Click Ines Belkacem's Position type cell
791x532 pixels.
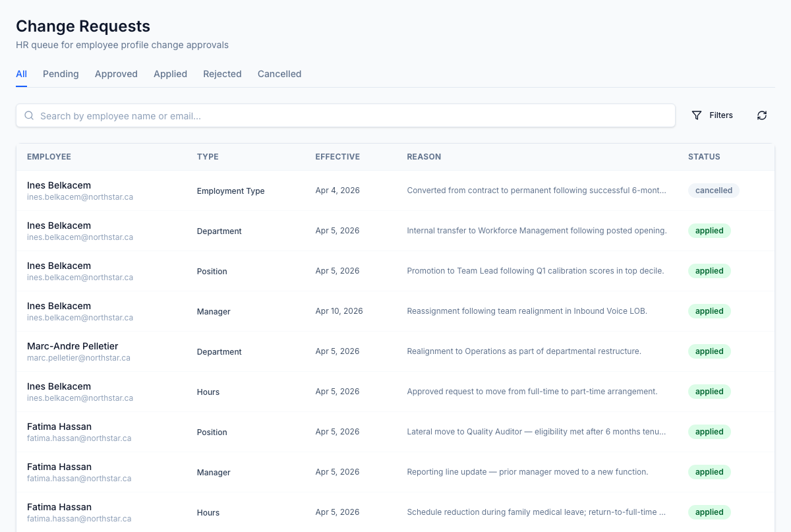click(212, 272)
